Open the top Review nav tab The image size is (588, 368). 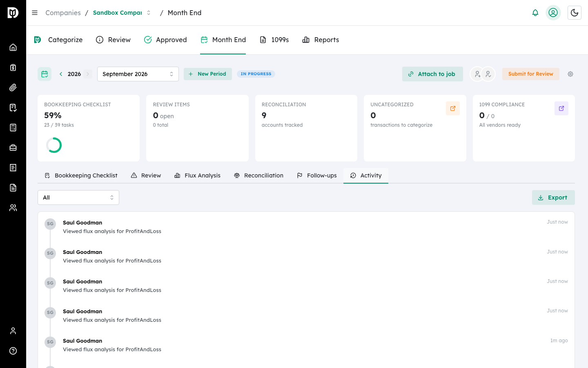[113, 40]
